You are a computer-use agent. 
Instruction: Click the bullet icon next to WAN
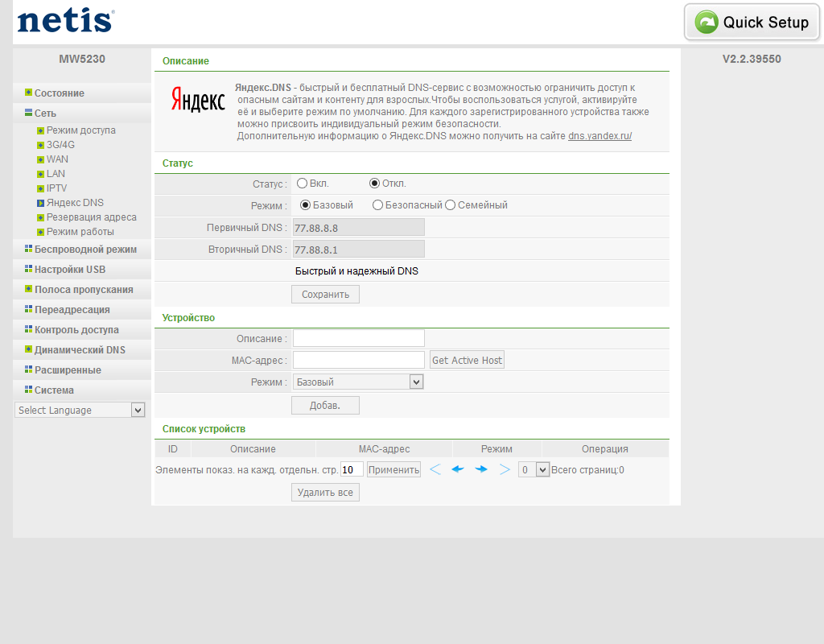(40, 159)
